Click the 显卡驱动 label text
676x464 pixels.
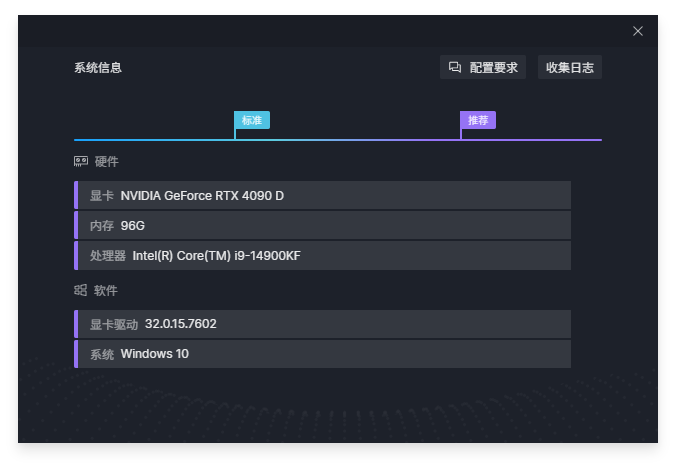(114, 324)
